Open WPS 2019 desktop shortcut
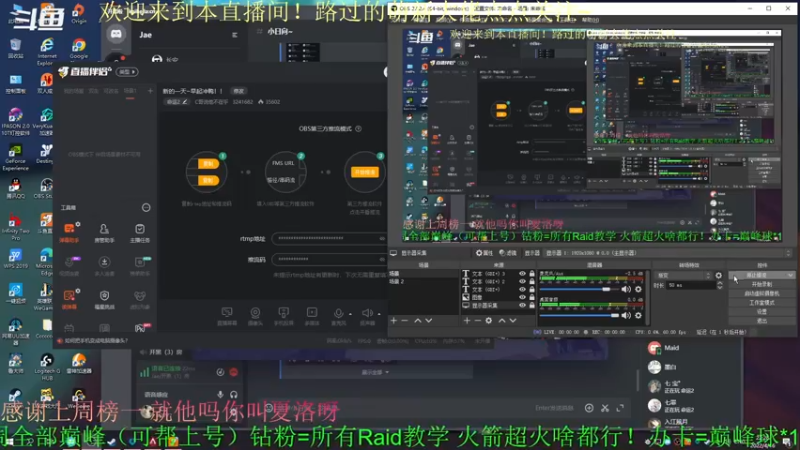 click(15, 259)
